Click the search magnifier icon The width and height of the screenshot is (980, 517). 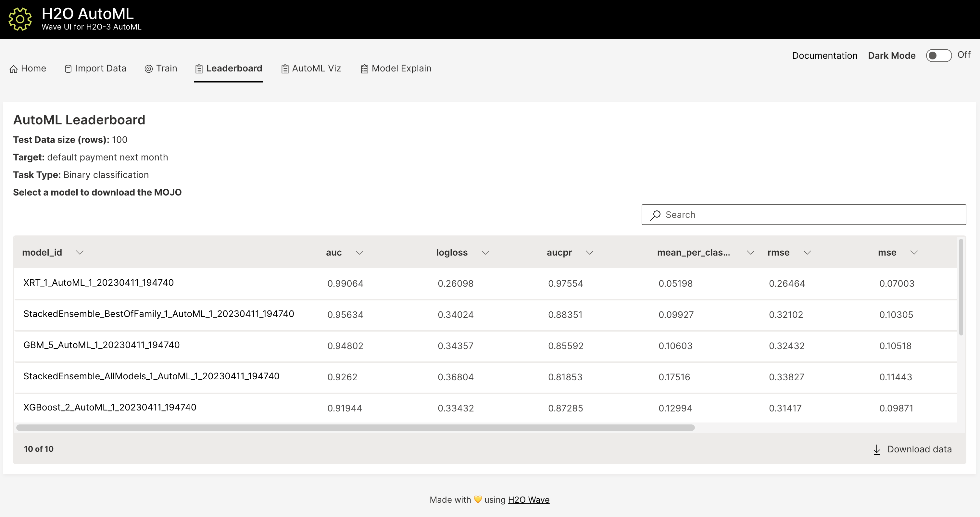(x=655, y=215)
